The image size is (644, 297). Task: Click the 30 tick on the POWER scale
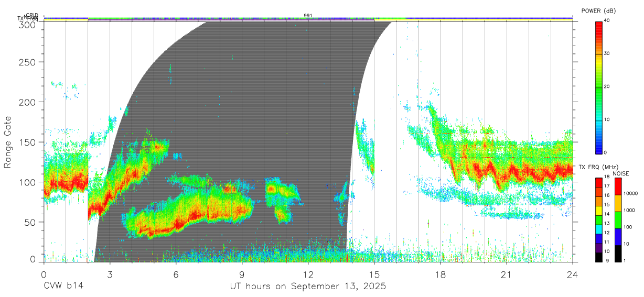606,54
